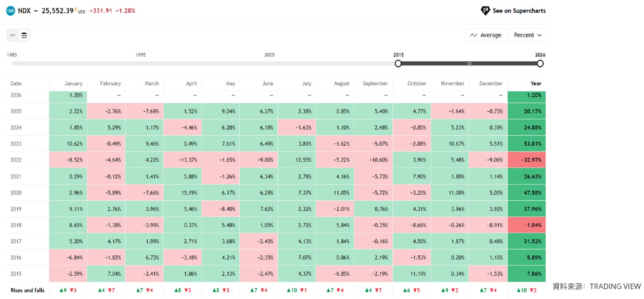Click the July rises and falls summary
Viewport: 644px width, 299px height.
[297, 290]
